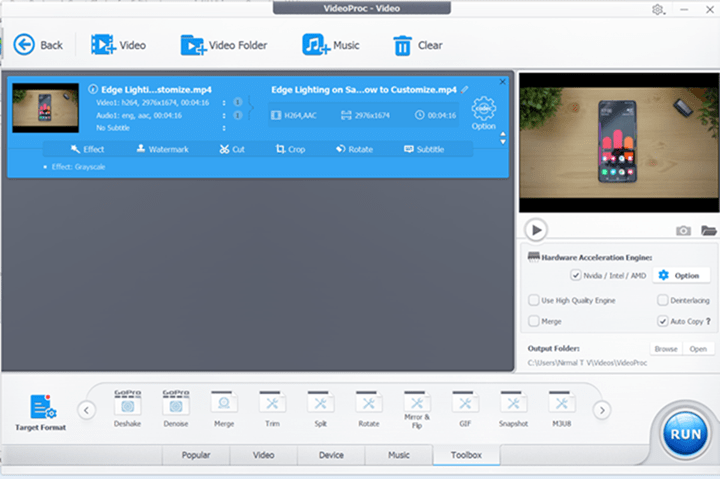
Task: Add a Video Folder
Action: coord(224,45)
